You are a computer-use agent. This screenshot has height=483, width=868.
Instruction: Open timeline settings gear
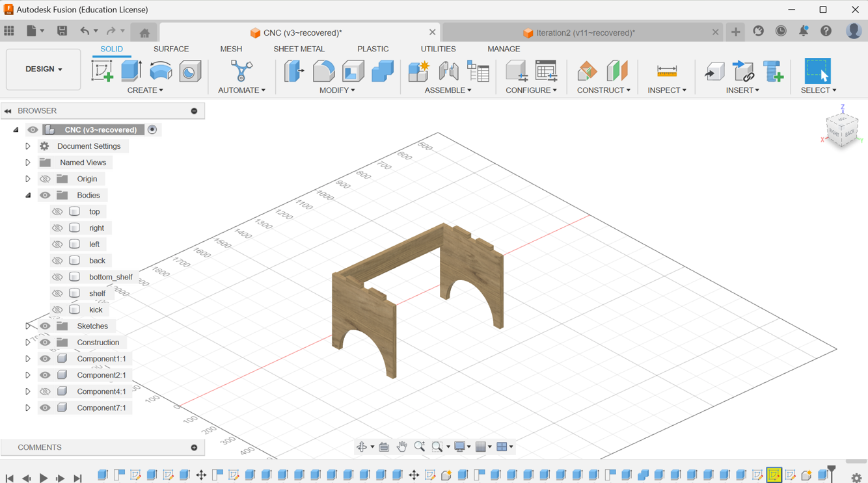[x=856, y=478]
